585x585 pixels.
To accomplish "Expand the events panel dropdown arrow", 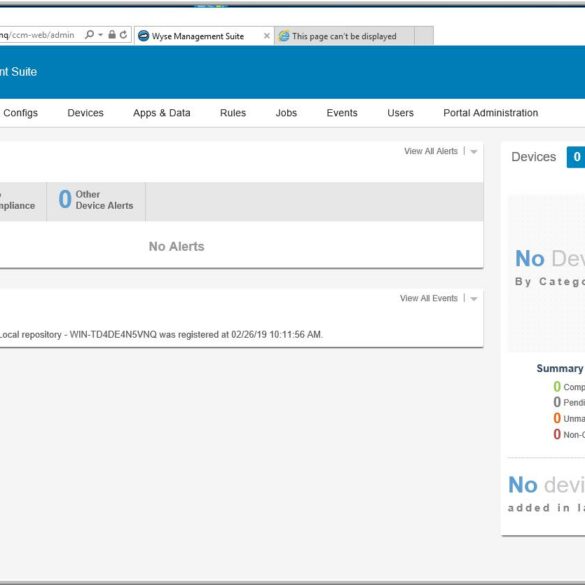I will (x=474, y=298).
